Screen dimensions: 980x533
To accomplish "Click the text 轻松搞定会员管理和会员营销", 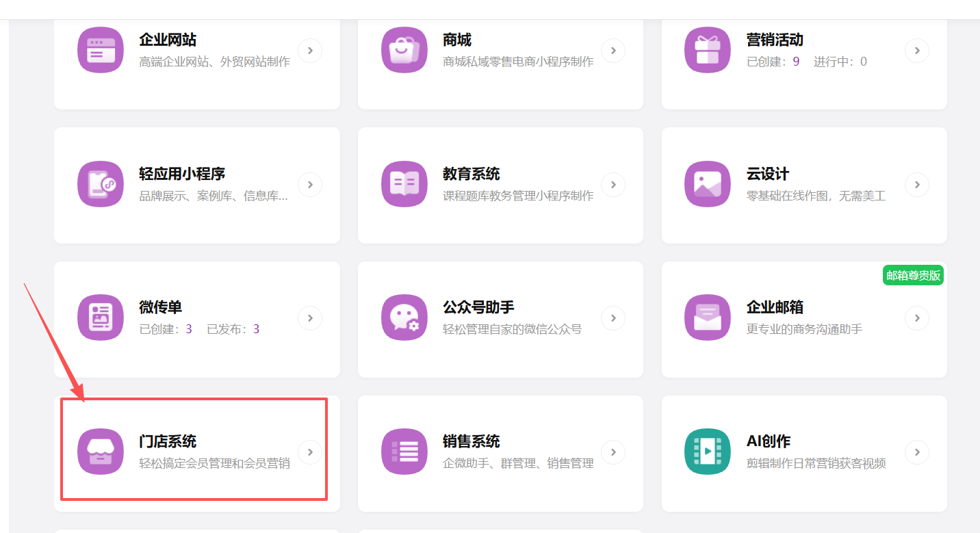I will click(x=215, y=463).
